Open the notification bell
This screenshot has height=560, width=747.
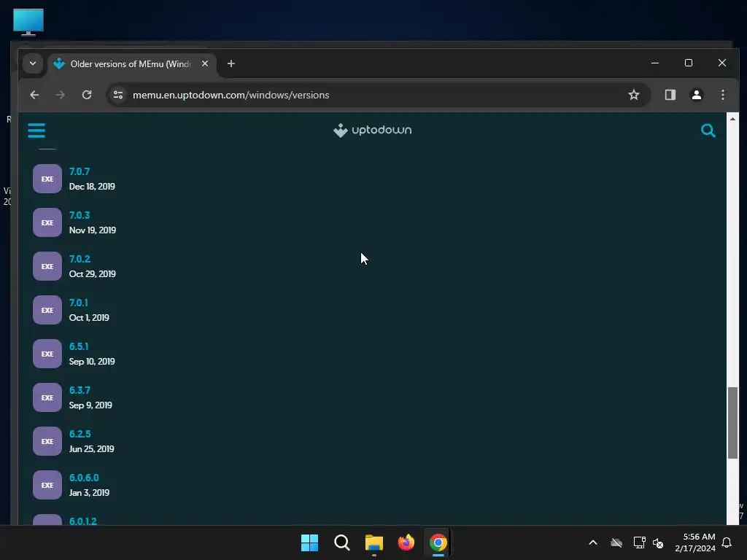[x=727, y=542]
